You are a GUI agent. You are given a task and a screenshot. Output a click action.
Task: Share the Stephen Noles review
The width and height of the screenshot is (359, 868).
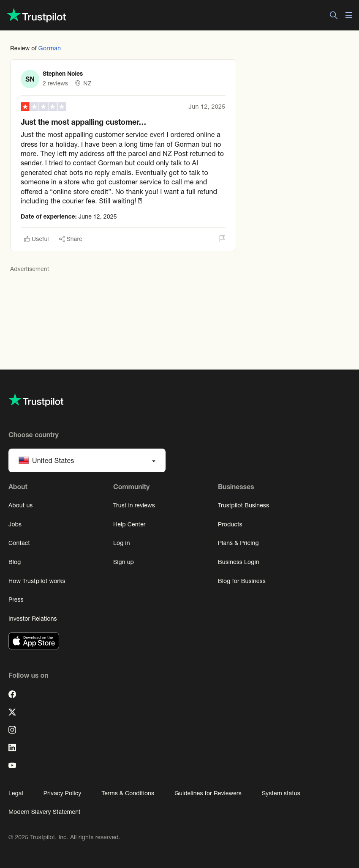[x=71, y=239]
